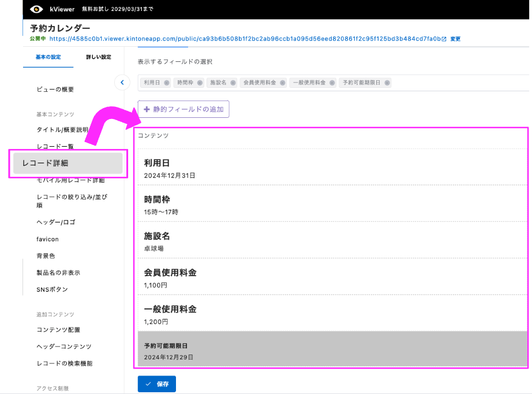Open the external link icon beside the URL
The image size is (532, 394).
(x=444, y=39)
